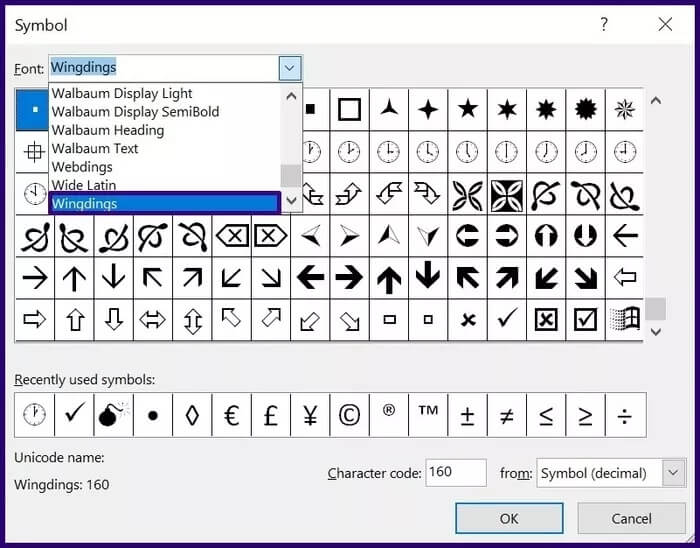The height and width of the screenshot is (548, 700).
Task: Choose the circled up arrow symbol
Action: 546,236
